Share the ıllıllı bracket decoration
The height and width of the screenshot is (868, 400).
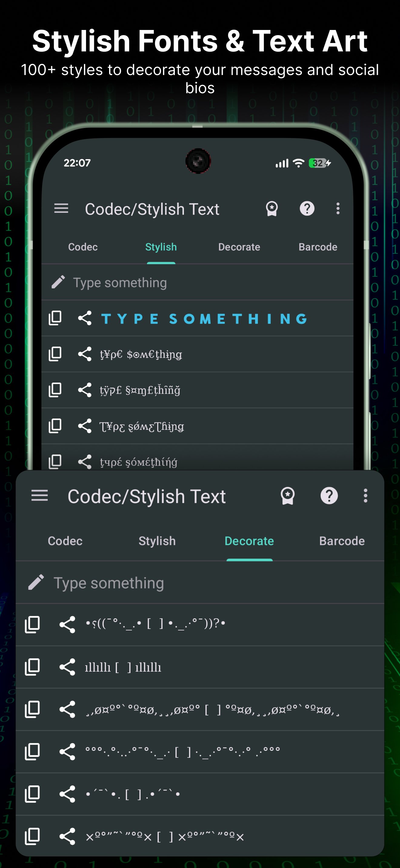67,667
